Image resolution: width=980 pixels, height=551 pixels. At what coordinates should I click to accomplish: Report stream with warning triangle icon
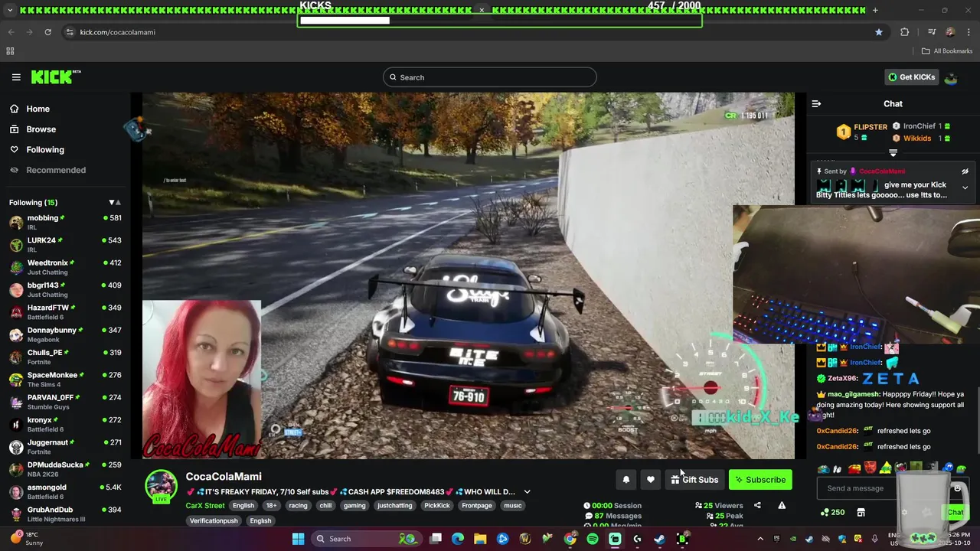coord(782,505)
